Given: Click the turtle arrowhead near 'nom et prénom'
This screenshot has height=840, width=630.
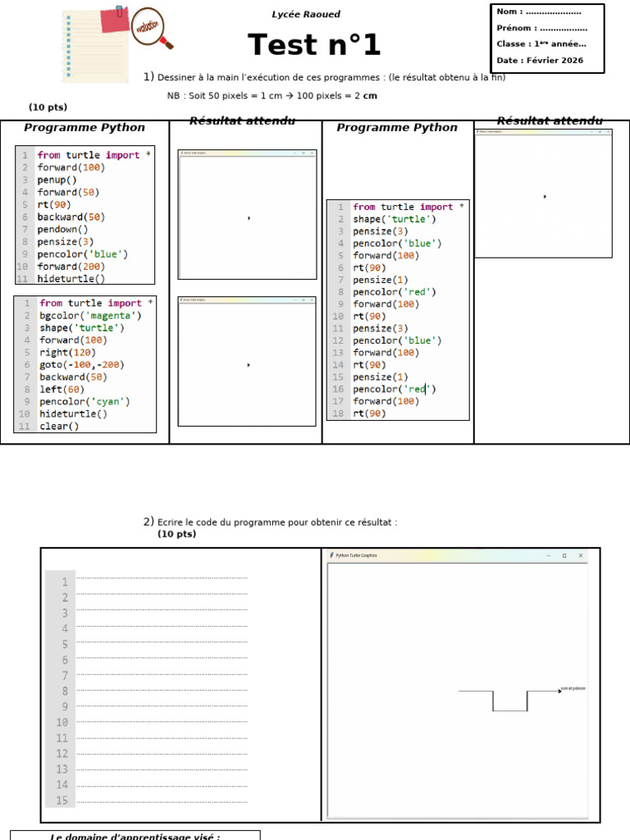Looking at the screenshot, I should coord(559,691).
